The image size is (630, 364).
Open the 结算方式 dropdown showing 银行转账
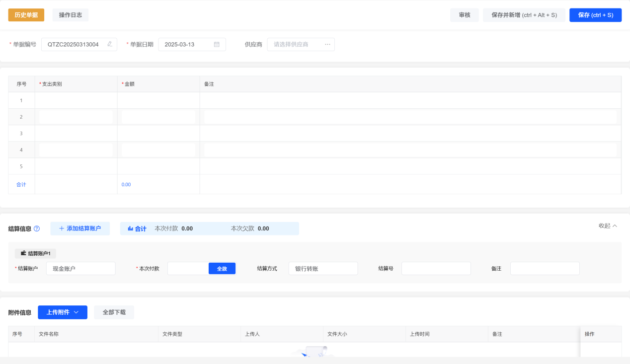click(323, 269)
